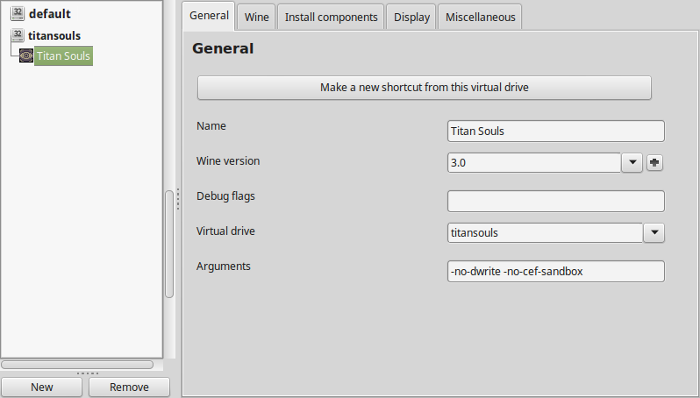Click the titansouls drive 32-bit icon
This screenshot has height=398, width=700.
click(x=17, y=35)
